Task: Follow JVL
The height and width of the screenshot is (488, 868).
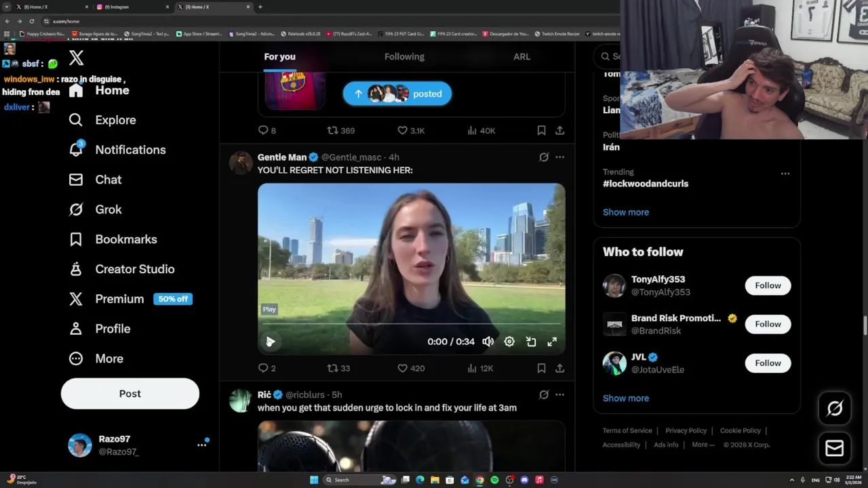Action: pos(768,363)
